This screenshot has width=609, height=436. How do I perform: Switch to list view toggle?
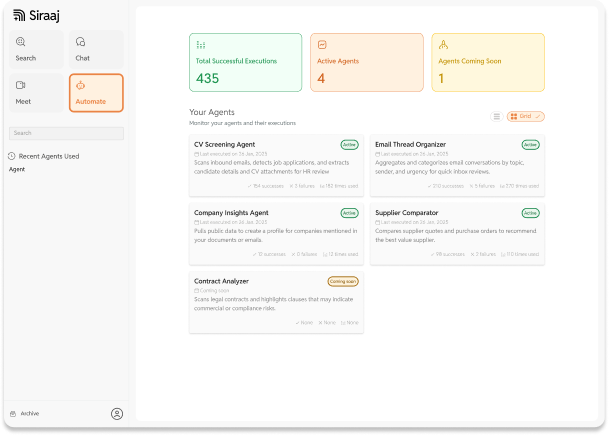(496, 116)
